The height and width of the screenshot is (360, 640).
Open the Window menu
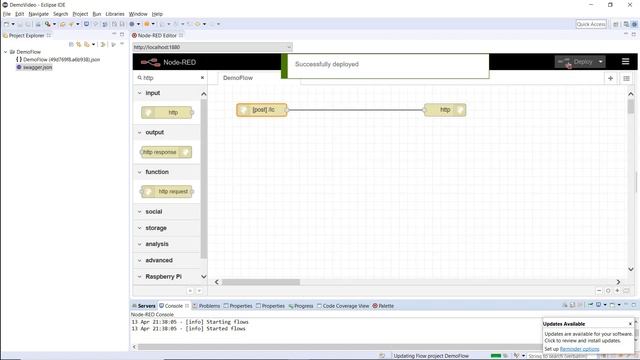138,14
